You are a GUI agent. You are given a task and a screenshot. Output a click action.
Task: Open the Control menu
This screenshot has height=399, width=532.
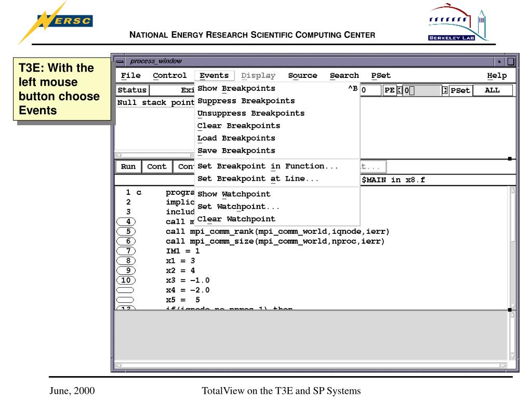[x=169, y=75]
